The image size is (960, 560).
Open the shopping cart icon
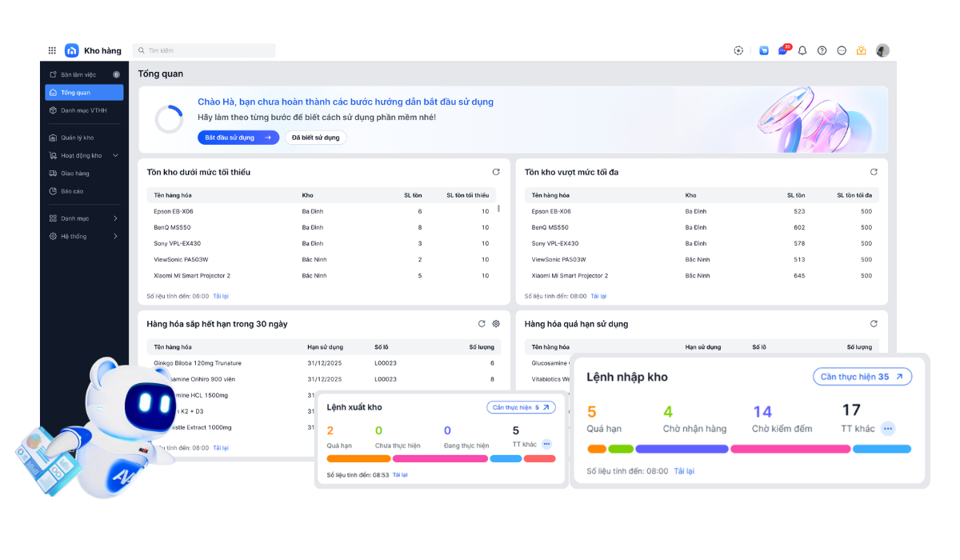pyautogui.click(x=764, y=50)
